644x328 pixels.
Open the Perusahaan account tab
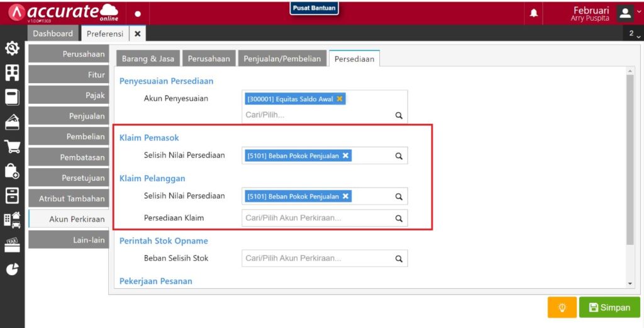pos(209,59)
